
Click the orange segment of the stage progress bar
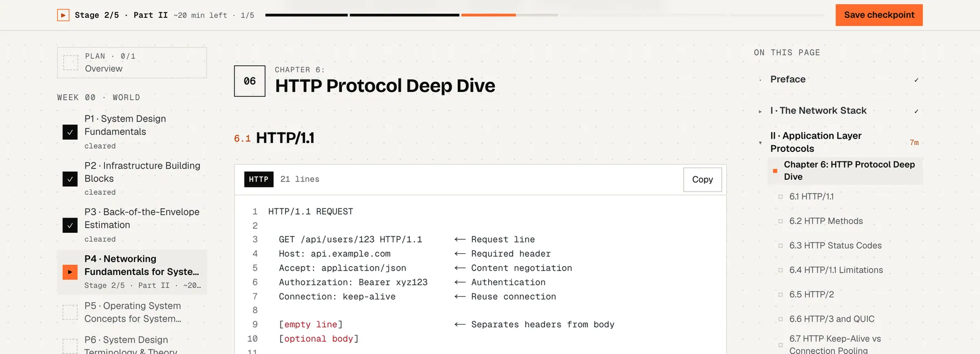[488, 15]
